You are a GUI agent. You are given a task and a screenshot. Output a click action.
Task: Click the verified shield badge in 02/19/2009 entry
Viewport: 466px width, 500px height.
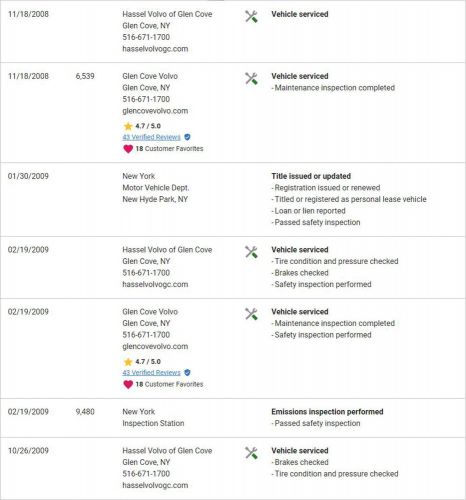pos(187,373)
